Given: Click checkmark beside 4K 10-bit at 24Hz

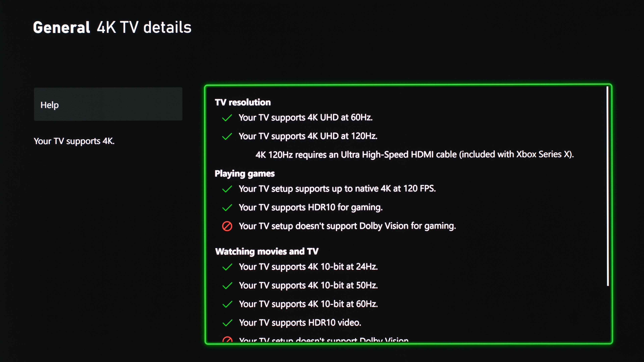Looking at the screenshot, I should [227, 267].
